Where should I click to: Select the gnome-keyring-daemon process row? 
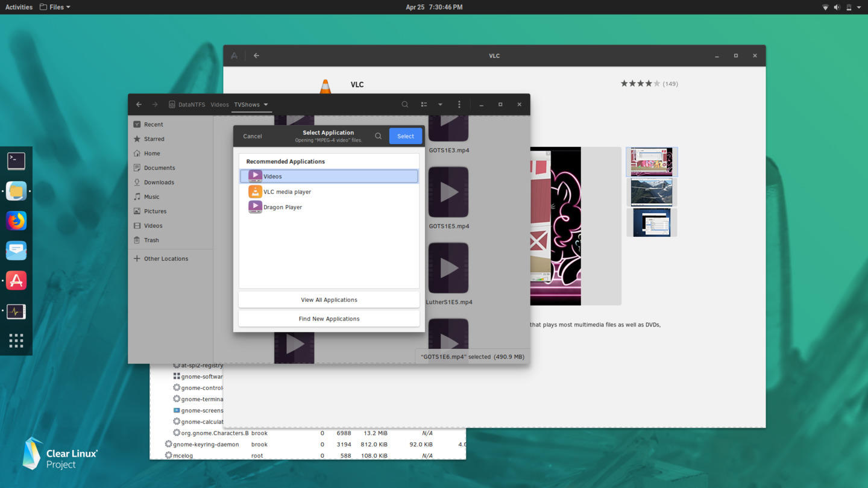pos(308,444)
